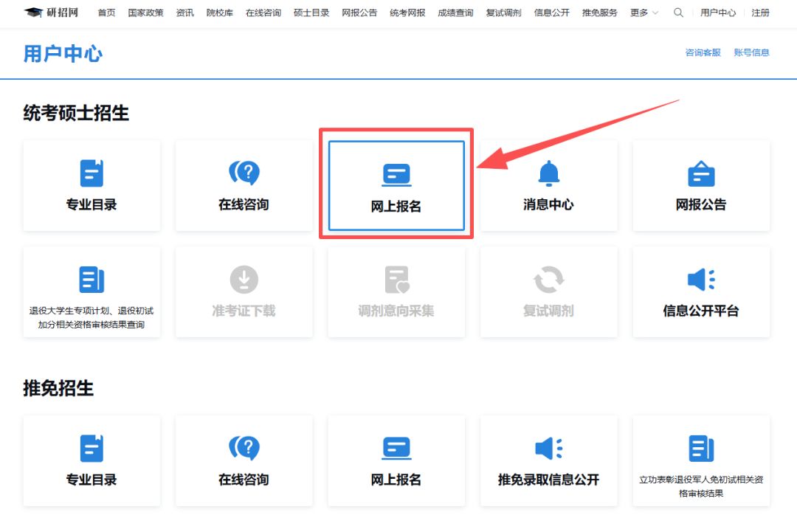The height and width of the screenshot is (532, 797).
Task: Click 网上报名 icon under 统考硕士招生
Action: tap(396, 176)
